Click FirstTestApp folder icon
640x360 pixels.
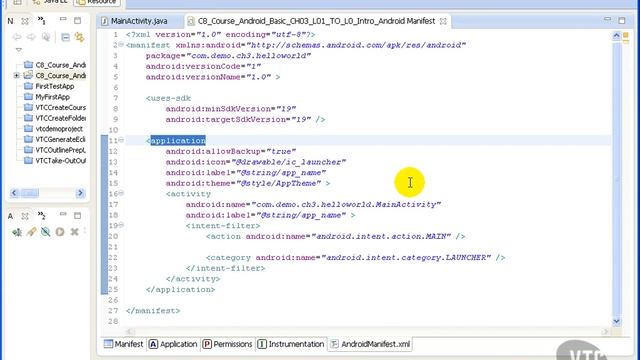[28, 86]
